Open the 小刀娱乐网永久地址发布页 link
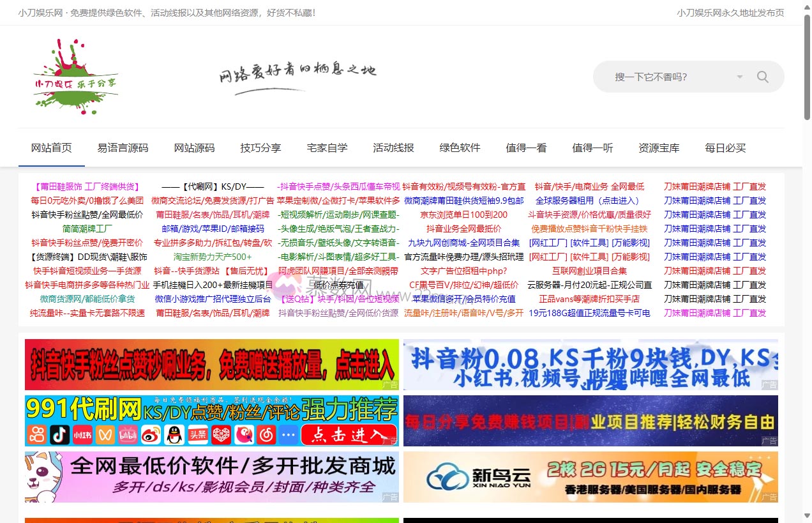 click(730, 12)
